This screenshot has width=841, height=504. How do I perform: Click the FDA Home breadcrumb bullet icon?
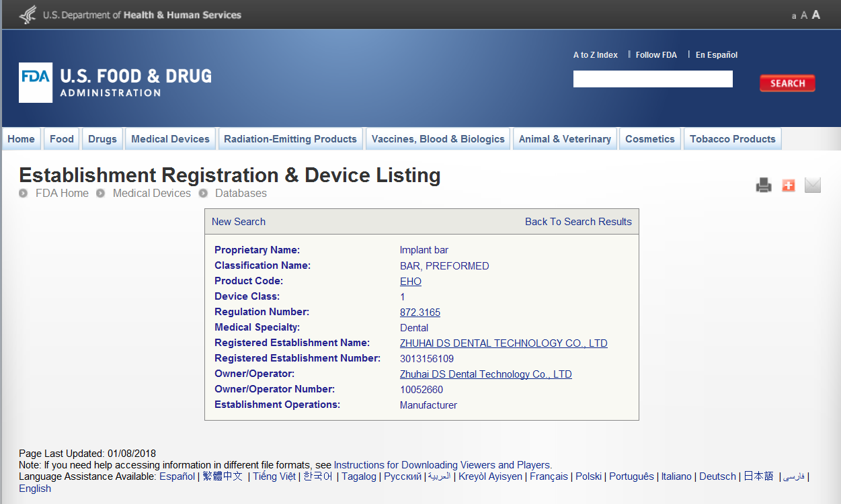pyautogui.click(x=24, y=194)
